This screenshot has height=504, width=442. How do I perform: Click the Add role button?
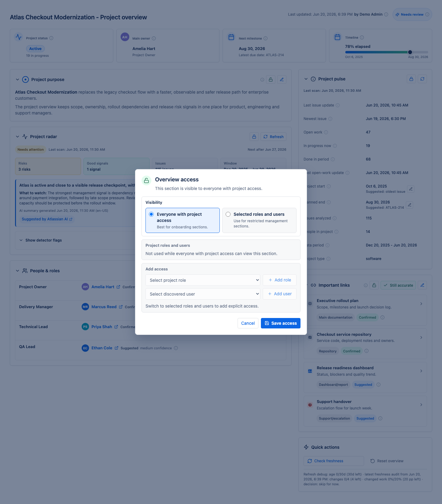tap(280, 280)
